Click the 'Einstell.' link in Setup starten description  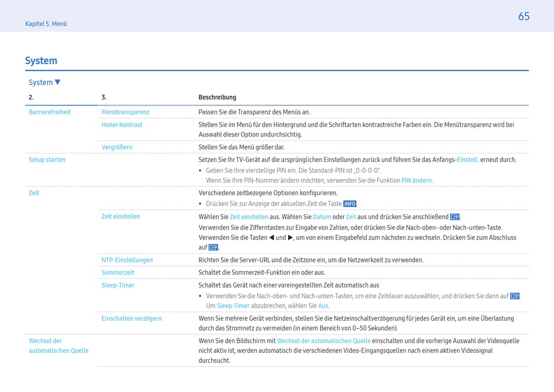pos(467,160)
